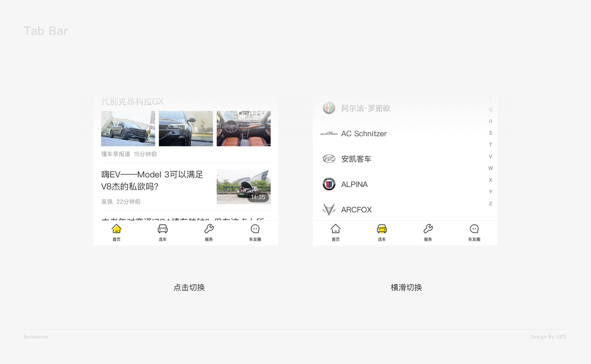The width and height of the screenshot is (591, 364).
Task: Click the ALPINA brand logo
Action: click(x=328, y=184)
